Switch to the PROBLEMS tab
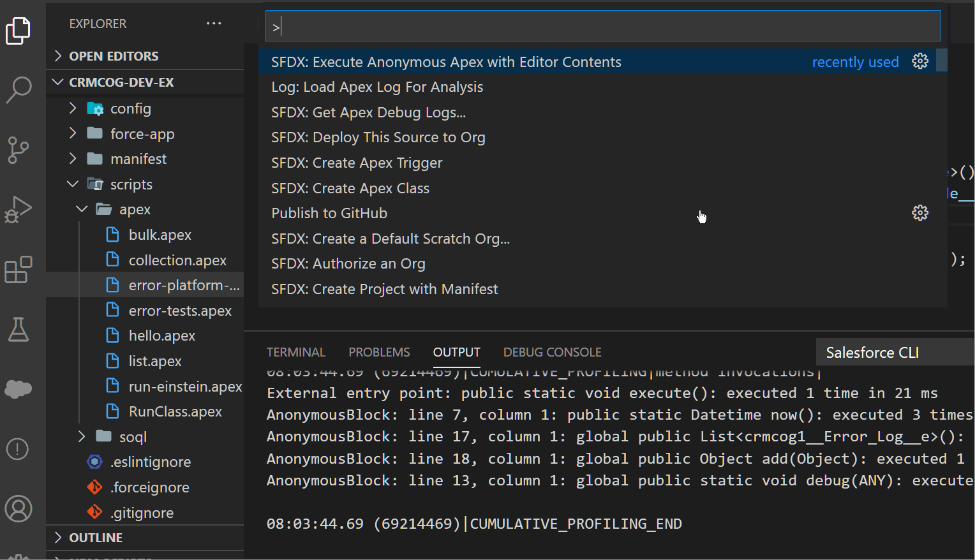 coord(379,351)
